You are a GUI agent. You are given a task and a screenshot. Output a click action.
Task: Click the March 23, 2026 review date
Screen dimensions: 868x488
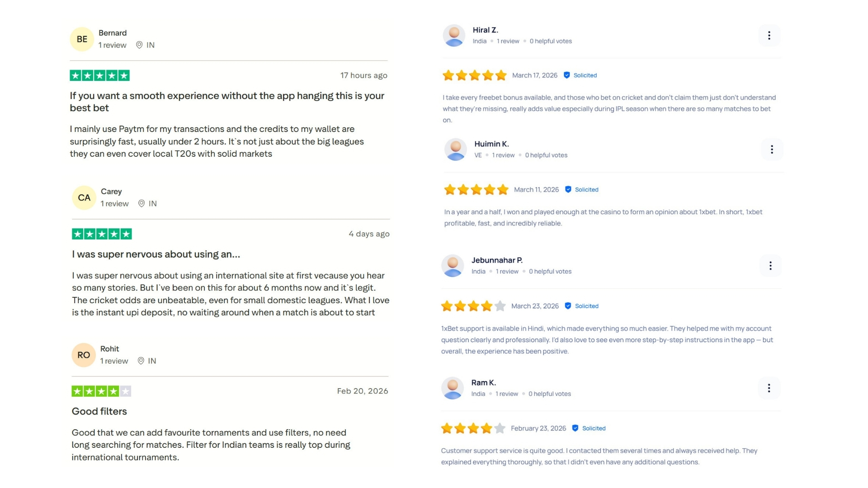click(x=535, y=306)
